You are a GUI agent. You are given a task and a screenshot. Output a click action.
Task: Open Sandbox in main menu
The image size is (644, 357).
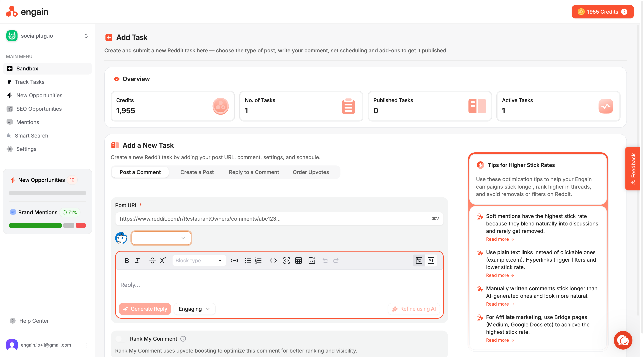pyautogui.click(x=48, y=69)
